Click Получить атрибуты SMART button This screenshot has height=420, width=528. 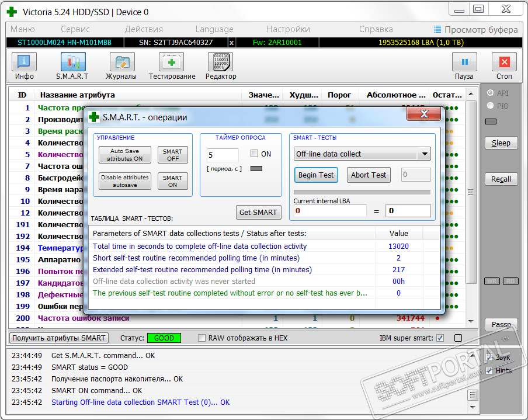coord(59,338)
